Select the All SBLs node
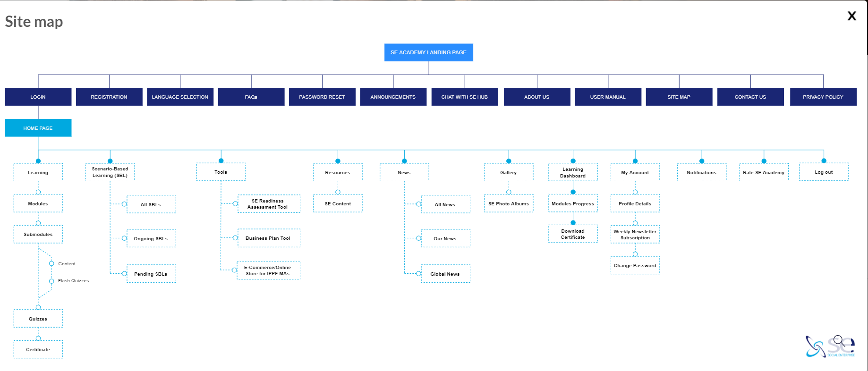 151,204
